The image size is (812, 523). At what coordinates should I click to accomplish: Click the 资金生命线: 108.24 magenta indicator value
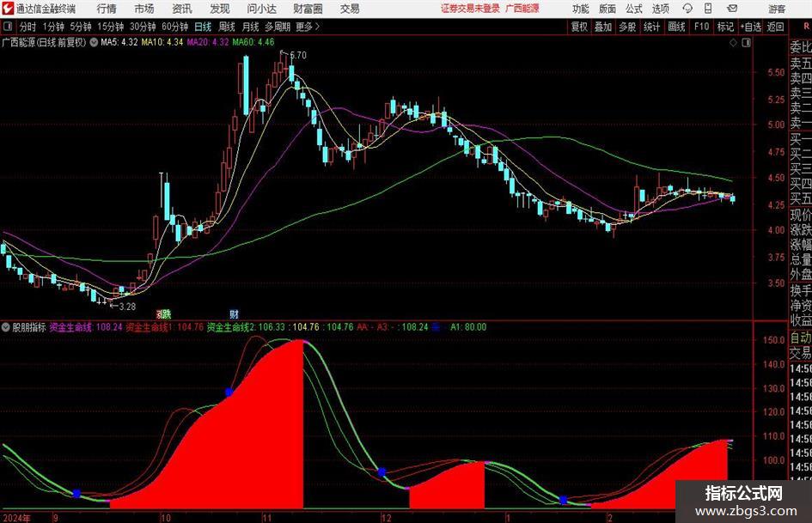click(86, 327)
